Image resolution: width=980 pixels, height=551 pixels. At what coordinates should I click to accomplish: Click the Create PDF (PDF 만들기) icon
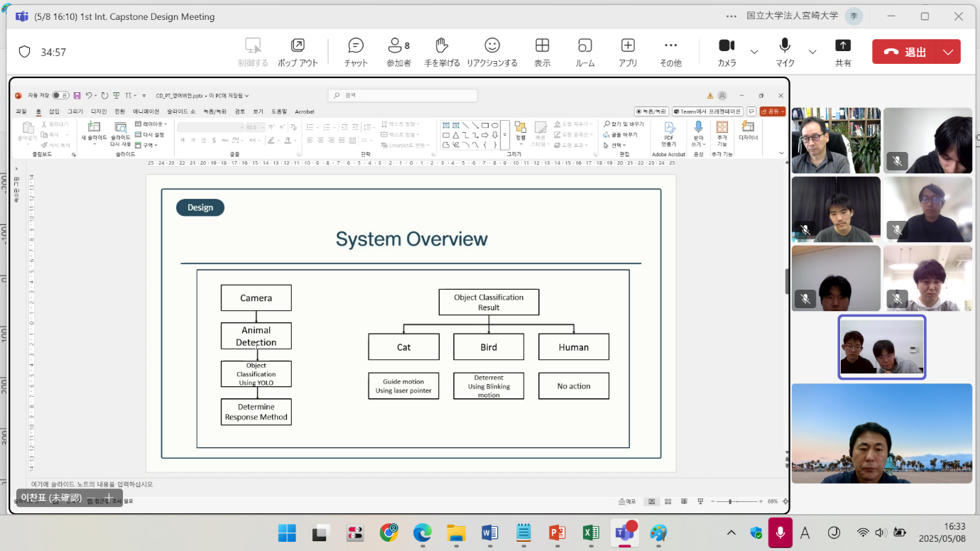(668, 127)
